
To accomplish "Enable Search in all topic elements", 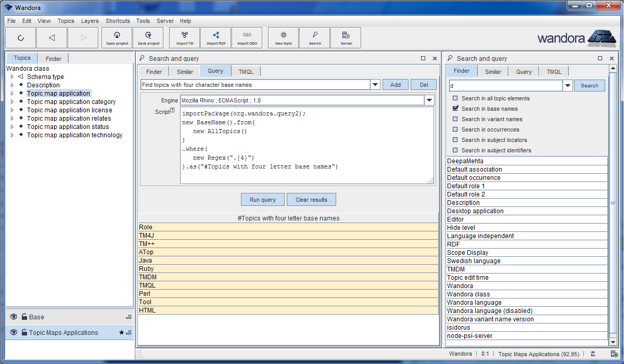I will (x=455, y=98).
